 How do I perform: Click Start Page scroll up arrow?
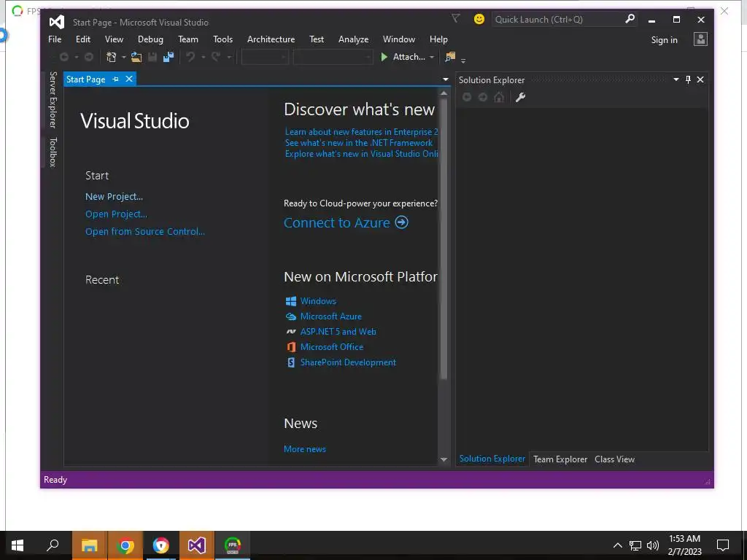point(444,93)
